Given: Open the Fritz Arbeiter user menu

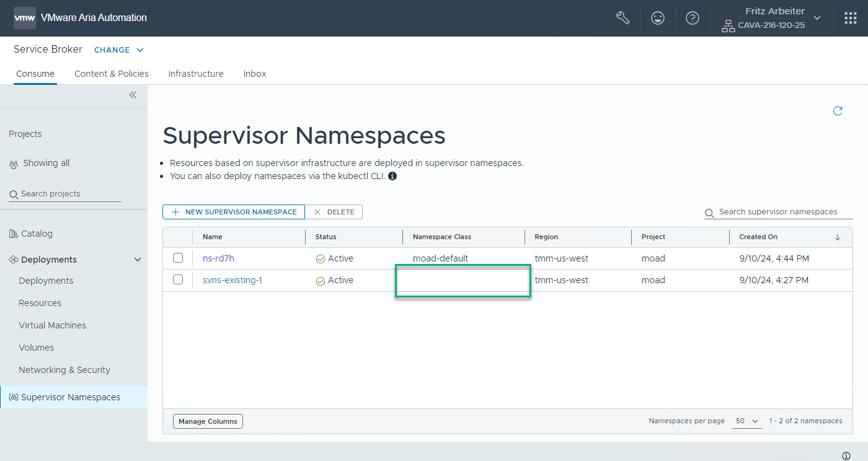Looking at the screenshot, I should [x=771, y=18].
